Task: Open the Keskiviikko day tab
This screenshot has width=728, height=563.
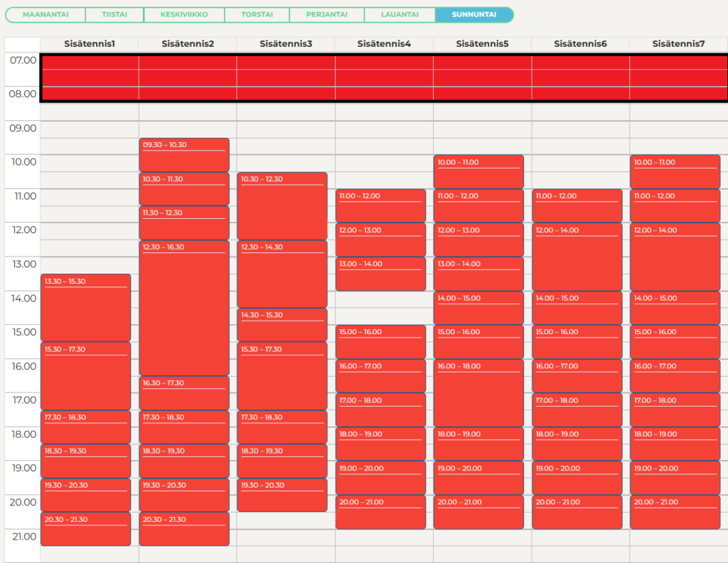Action: [184, 14]
